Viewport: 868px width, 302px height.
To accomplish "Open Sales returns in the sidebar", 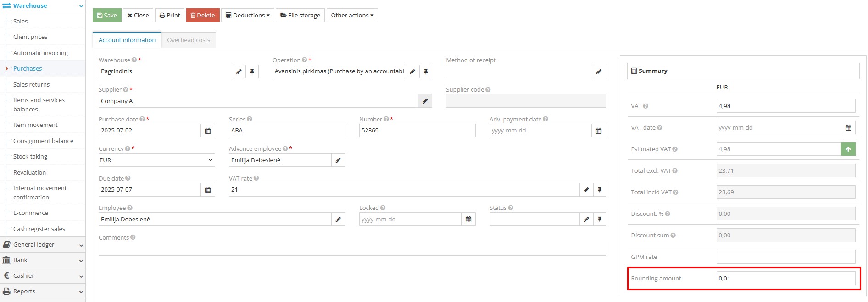I will [31, 84].
